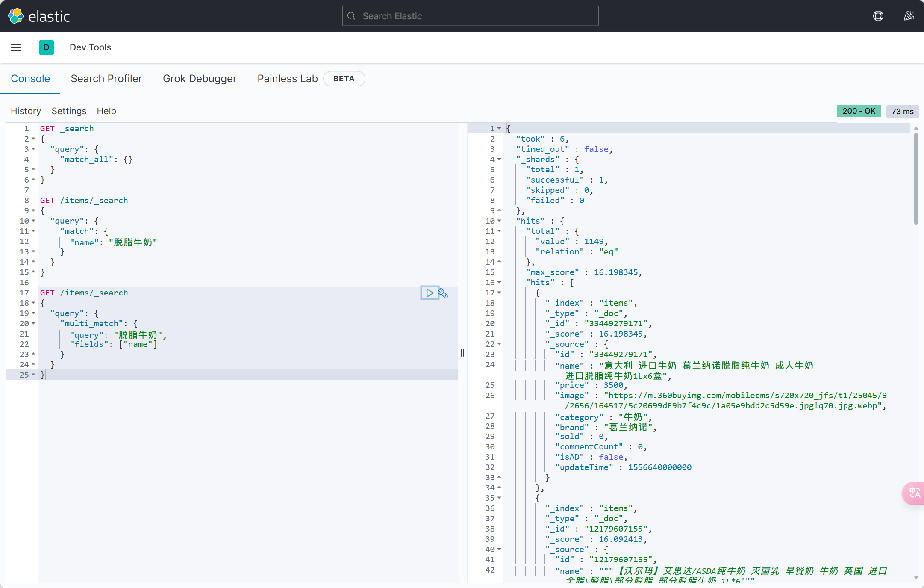Open the wrench request options icon
Screen dimensions: 924x588
(443, 293)
